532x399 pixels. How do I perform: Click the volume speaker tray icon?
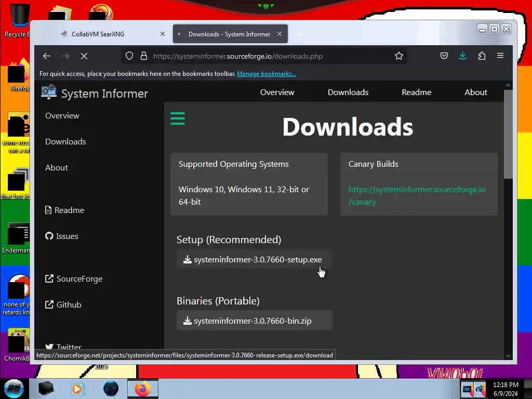pyautogui.click(x=480, y=390)
